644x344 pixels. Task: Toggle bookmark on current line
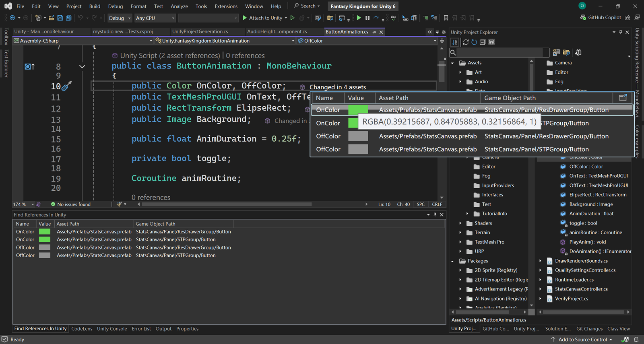(x=446, y=18)
